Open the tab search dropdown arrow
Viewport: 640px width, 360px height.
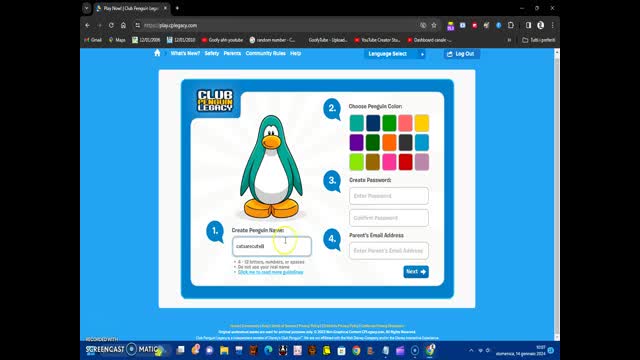[x=87, y=8]
